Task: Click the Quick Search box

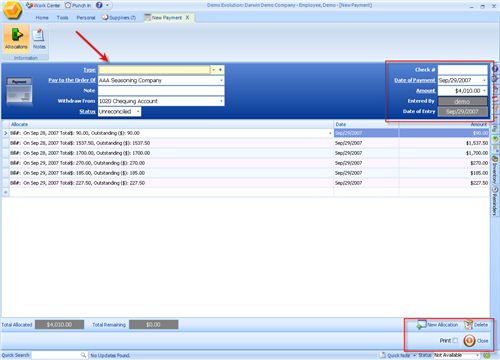Action: [56, 355]
